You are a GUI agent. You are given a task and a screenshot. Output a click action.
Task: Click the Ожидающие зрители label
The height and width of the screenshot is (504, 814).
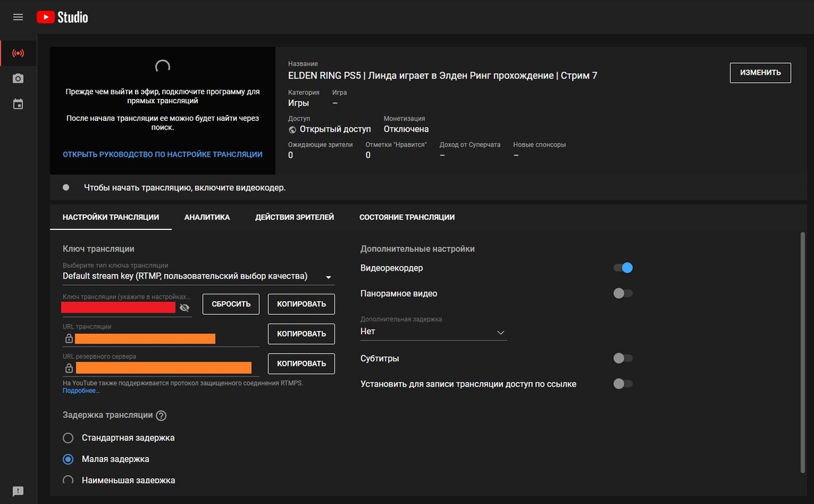pyautogui.click(x=320, y=144)
